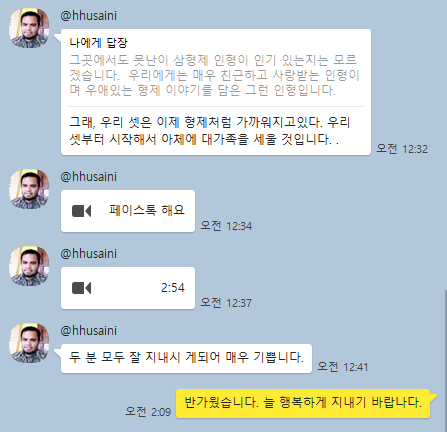This screenshot has height=432, width=447.
Task: Click the @hhusaini name above the 2:54 call bubble
Action: pos(88,254)
